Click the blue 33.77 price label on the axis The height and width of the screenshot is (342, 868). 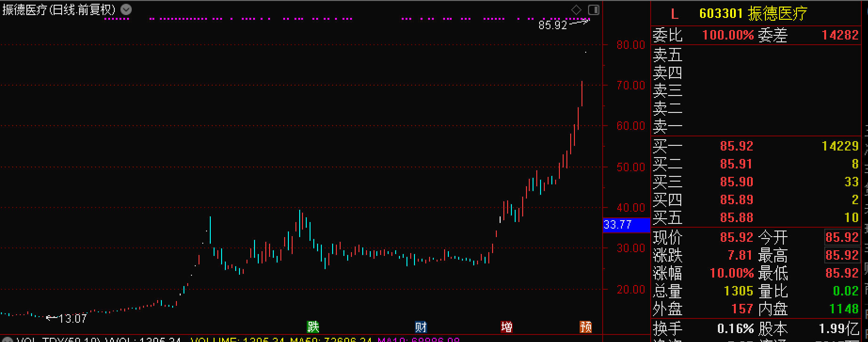point(626,225)
